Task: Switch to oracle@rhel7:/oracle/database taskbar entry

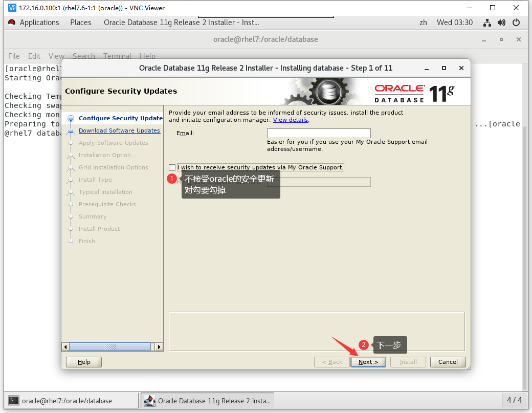Action: [x=71, y=400]
